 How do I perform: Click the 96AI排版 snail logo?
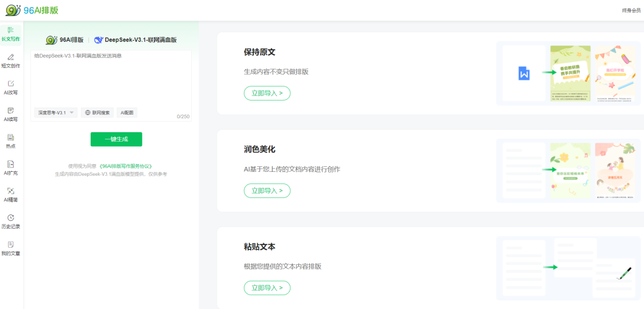pos(32,10)
